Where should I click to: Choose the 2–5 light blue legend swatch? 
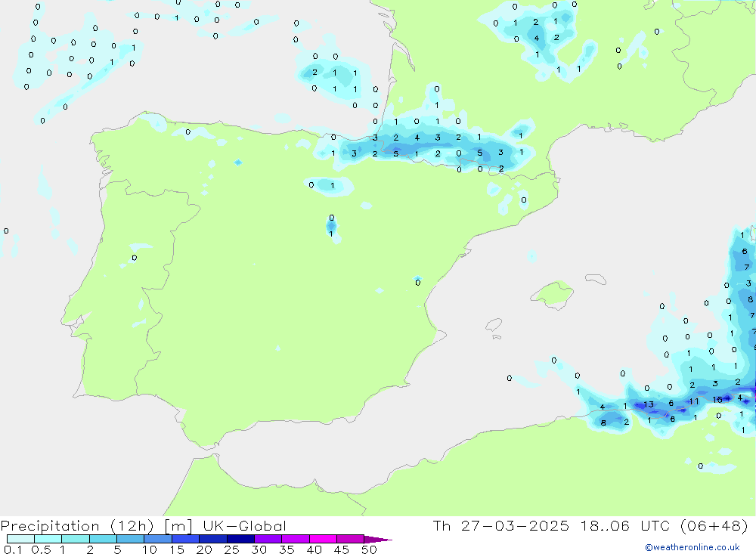tap(103, 539)
